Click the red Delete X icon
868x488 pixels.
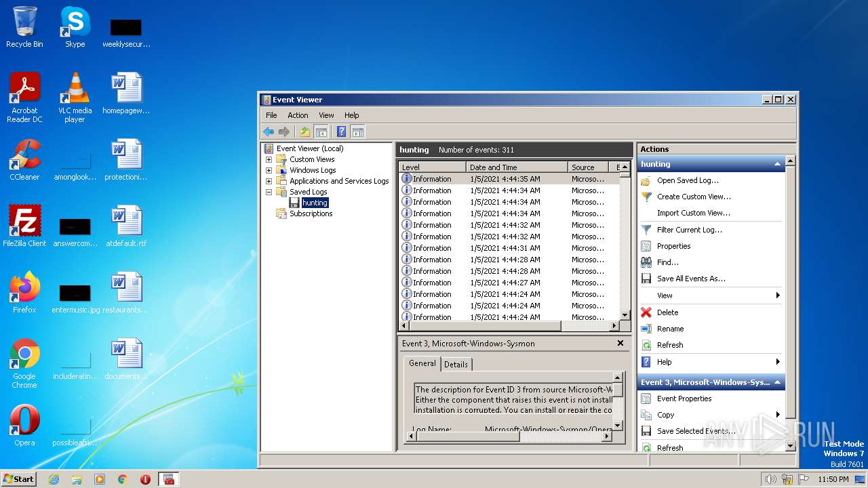[646, 312]
